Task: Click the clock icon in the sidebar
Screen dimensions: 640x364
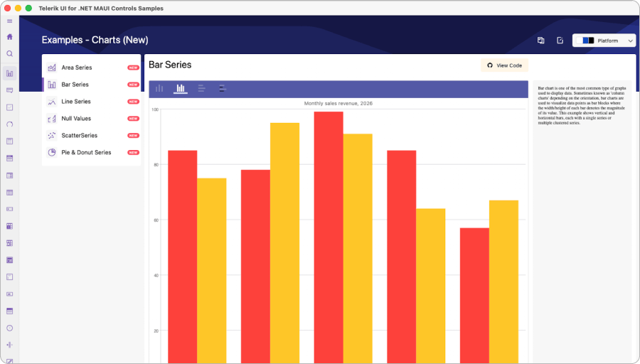Action: pos(10,328)
